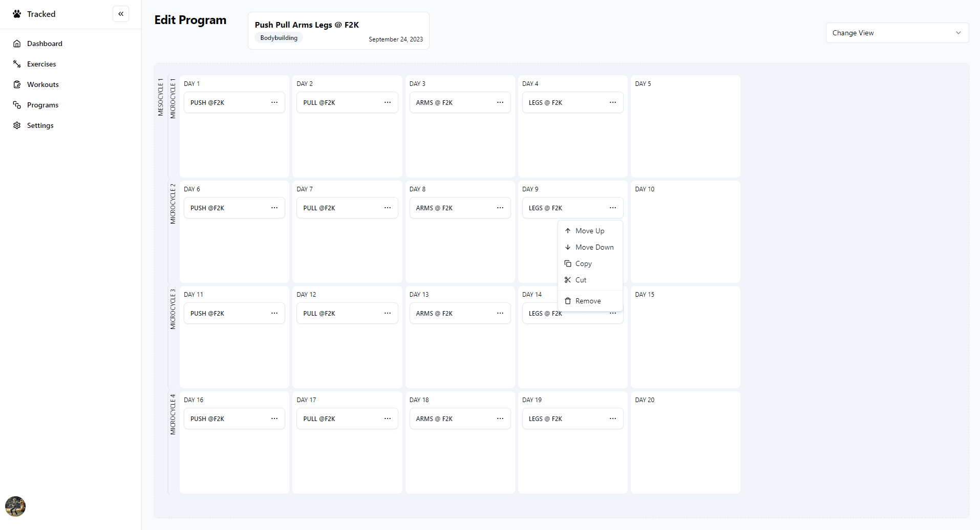Click the Push Pull Arms Legs program card
This screenshot has width=980, height=530.
(338, 31)
